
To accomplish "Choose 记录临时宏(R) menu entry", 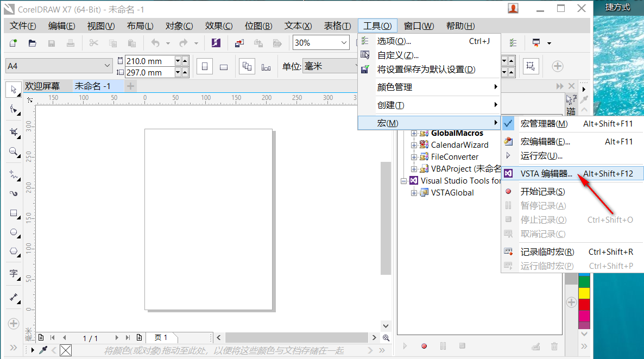I will (572, 252).
